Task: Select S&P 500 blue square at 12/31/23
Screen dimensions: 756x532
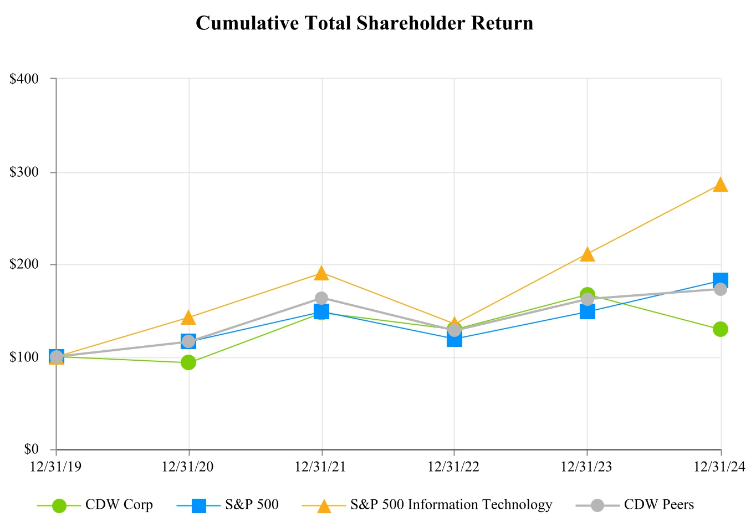Action: [x=588, y=311]
